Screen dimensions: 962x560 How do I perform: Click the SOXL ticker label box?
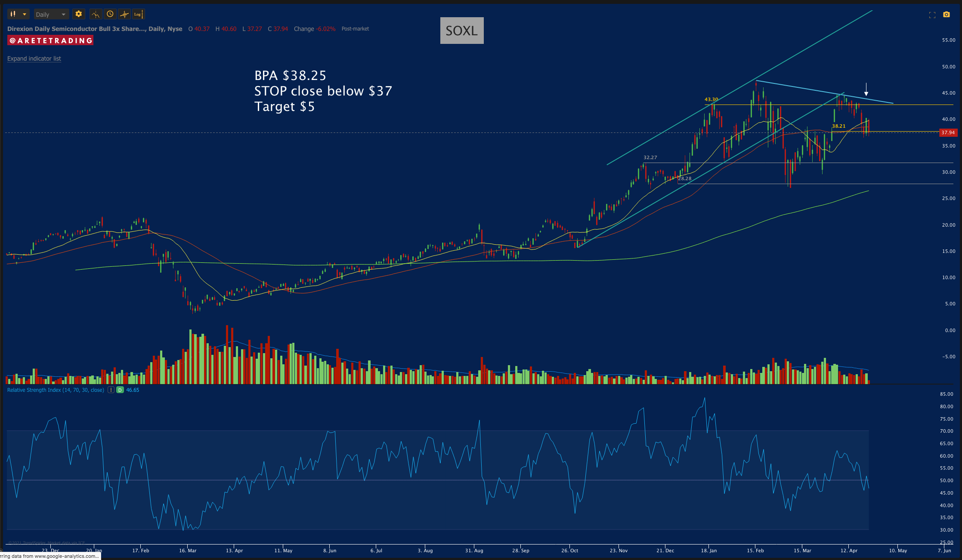[462, 31]
